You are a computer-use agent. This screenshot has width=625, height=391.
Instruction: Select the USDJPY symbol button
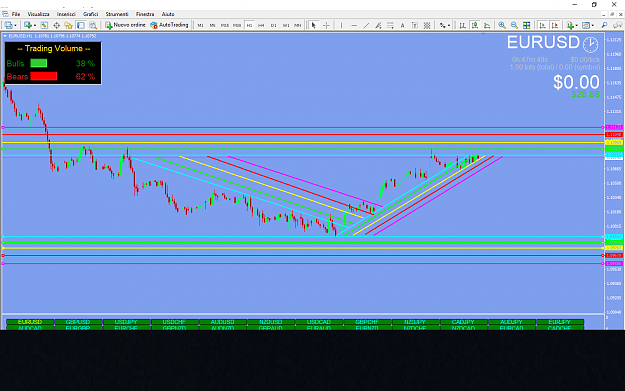[x=126, y=322]
